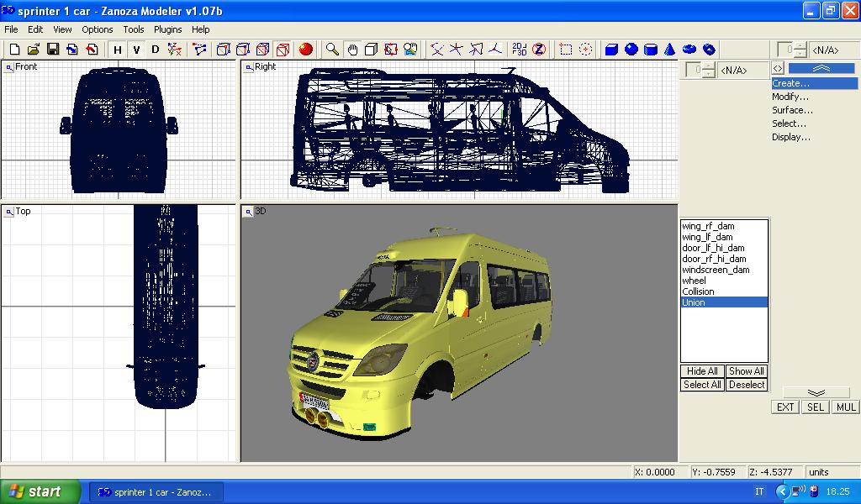This screenshot has width=861, height=504.
Task: Create a cylinder primitive
Action: click(x=651, y=50)
